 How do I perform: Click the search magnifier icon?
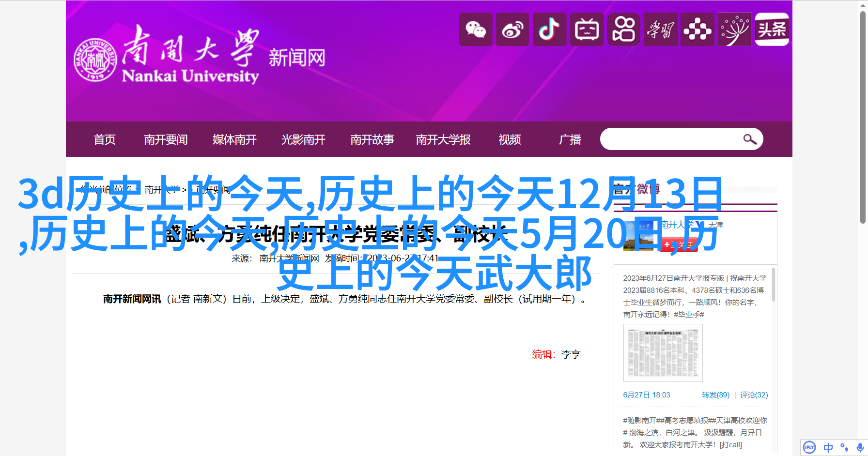coord(749,139)
